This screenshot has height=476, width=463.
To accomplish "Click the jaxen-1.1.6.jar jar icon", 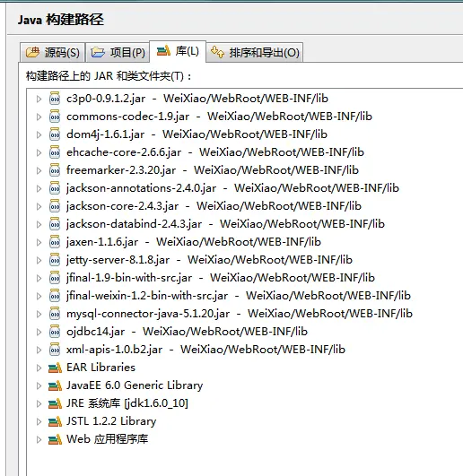I will [x=55, y=242].
